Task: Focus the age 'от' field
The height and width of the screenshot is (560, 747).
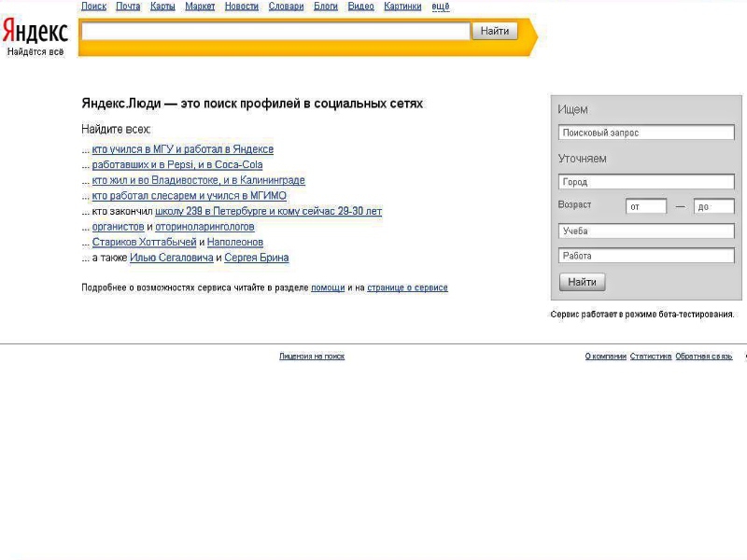Action: pos(646,206)
